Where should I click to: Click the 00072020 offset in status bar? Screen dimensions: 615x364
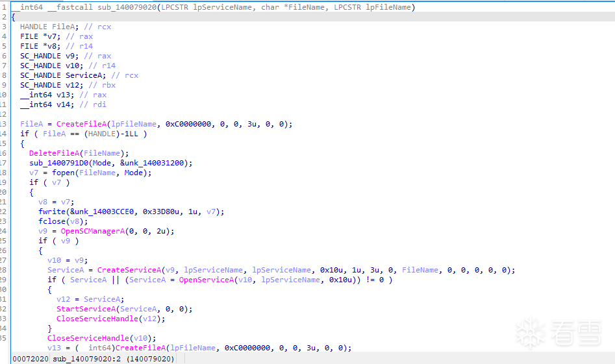(x=29, y=359)
